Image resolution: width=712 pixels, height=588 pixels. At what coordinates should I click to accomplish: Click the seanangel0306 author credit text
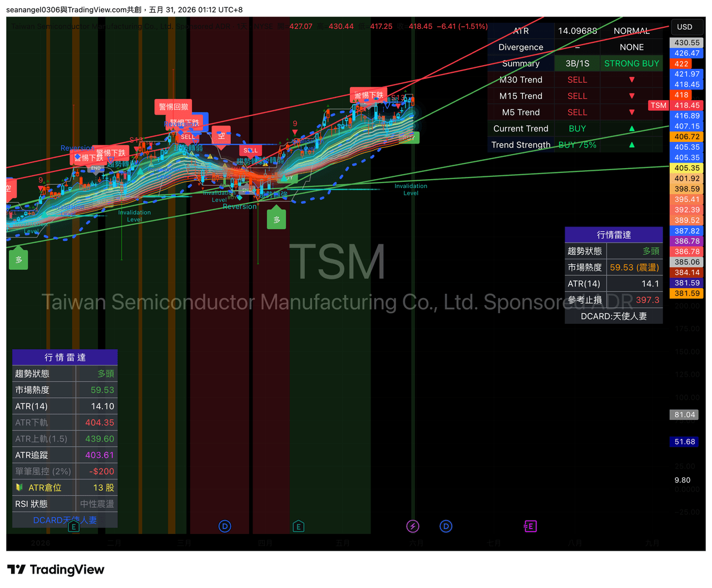32,9
